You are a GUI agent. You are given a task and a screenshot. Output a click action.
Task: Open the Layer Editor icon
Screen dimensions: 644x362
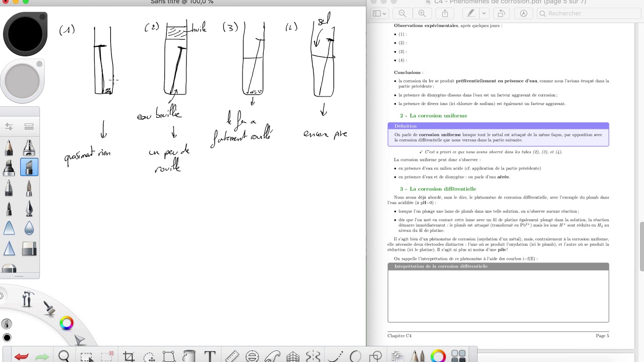coord(397,356)
